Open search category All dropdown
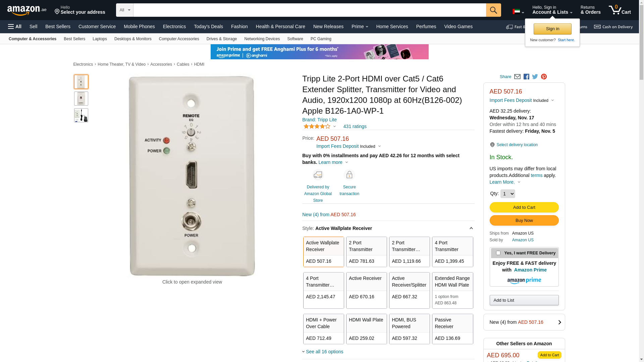 pyautogui.click(x=125, y=10)
